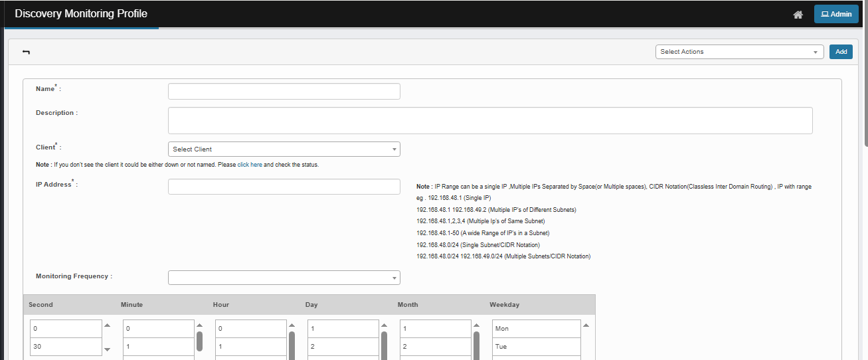Click the Discovery Monitoring Profile title tab
Screen dimensions: 868x360
(x=81, y=14)
